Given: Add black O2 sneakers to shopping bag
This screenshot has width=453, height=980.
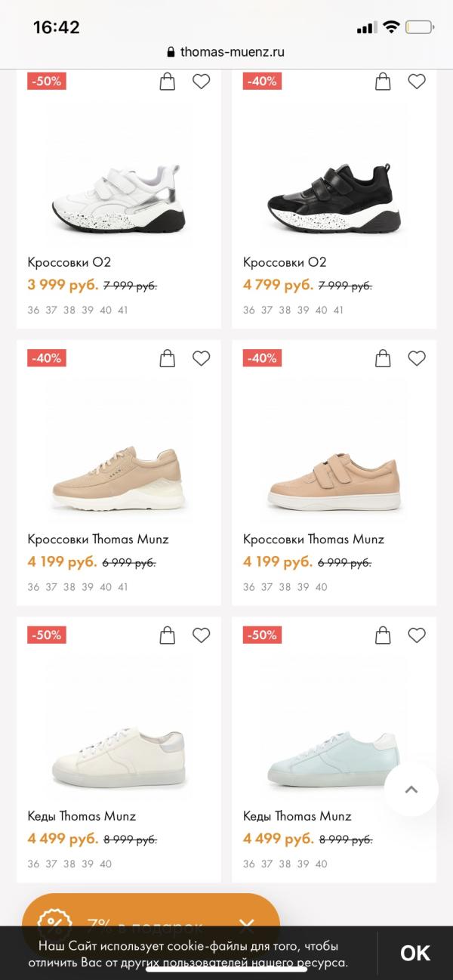Looking at the screenshot, I should (x=384, y=82).
